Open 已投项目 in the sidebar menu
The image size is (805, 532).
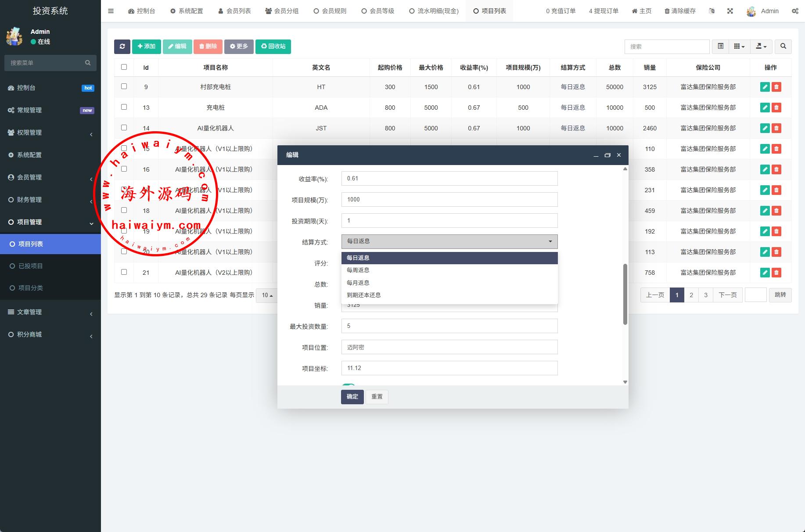pos(31,266)
